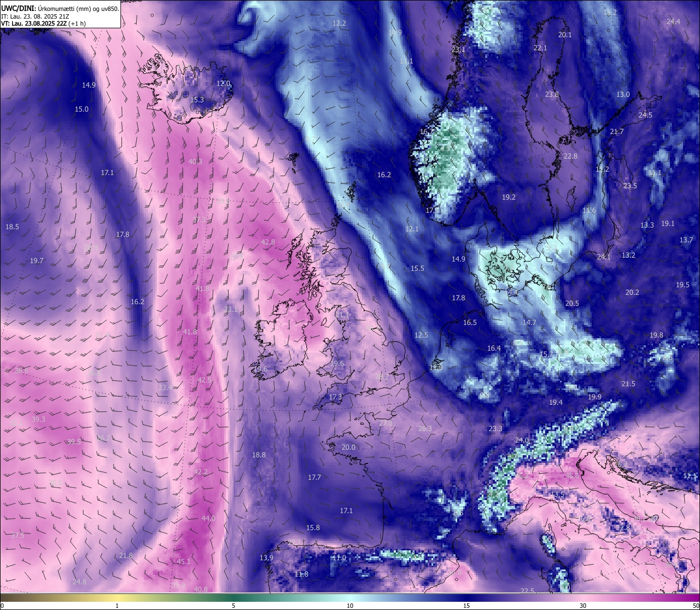
Task: Select the 19.2 value label
Action: click(x=509, y=197)
